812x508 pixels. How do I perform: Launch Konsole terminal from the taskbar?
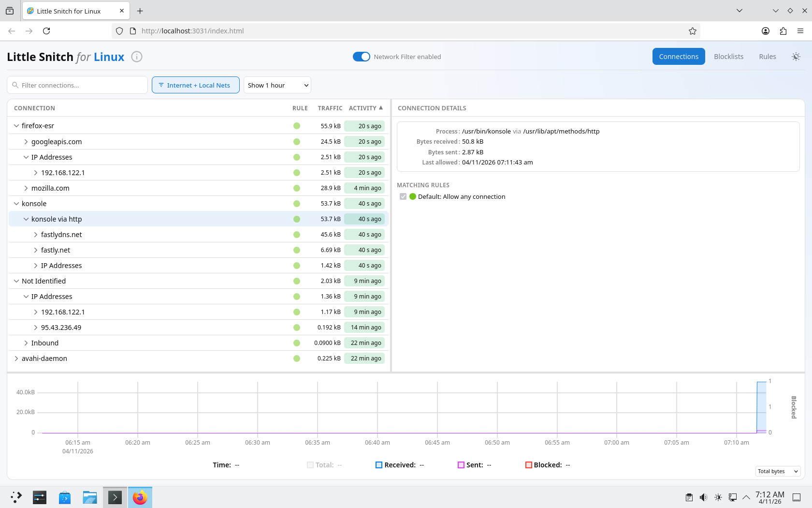pos(115,497)
